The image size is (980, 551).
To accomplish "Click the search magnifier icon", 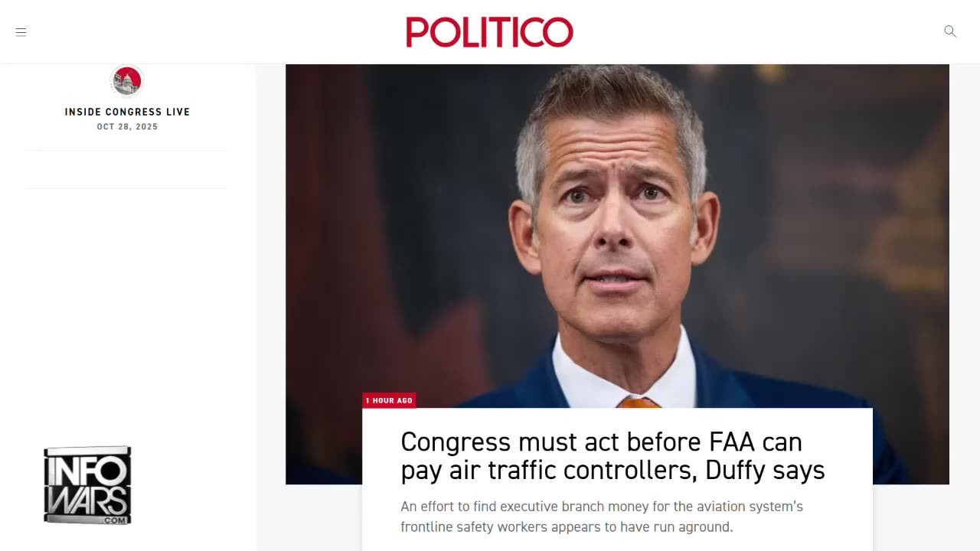I will pos(950,31).
